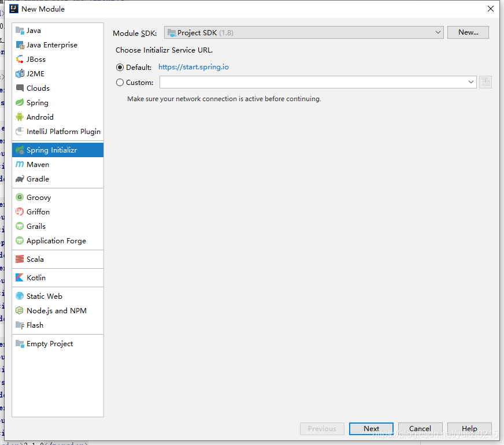504x445 pixels.
Task: Select the Custom service URL radio button
Action: pyautogui.click(x=120, y=83)
